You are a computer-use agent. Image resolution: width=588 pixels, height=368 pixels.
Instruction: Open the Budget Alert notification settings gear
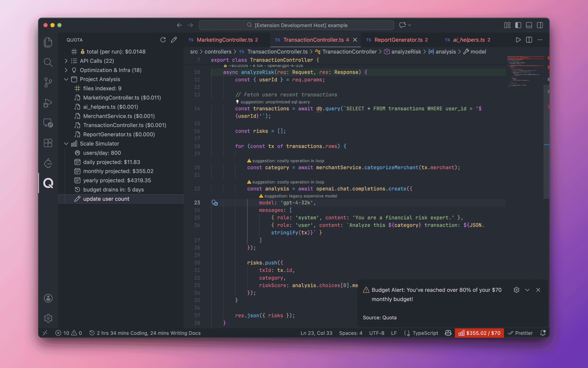(x=516, y=290)
